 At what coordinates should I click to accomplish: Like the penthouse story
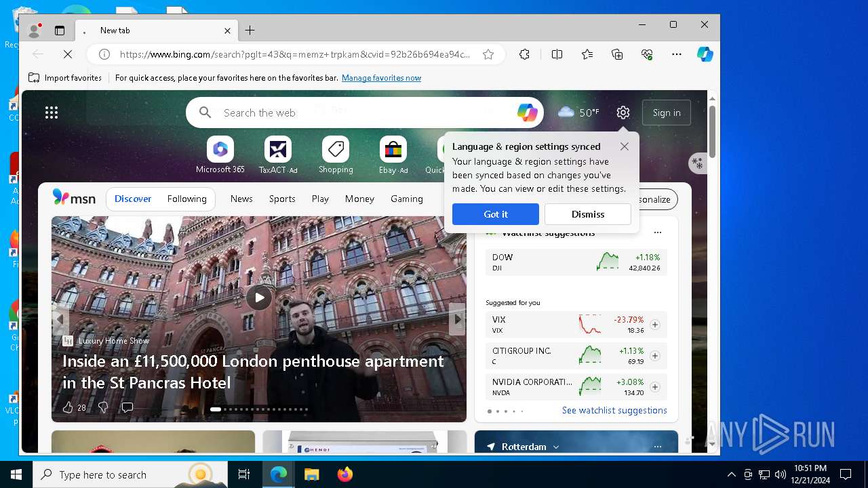(x=68, y=407)
